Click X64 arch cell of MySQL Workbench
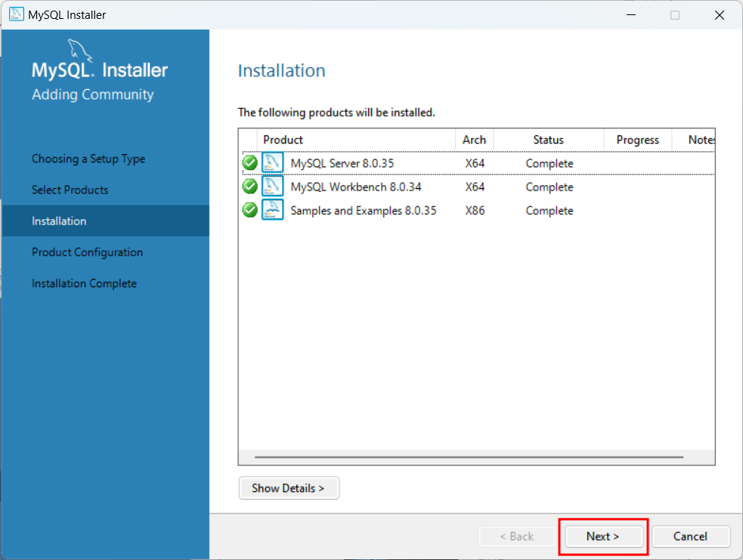 pyautogui.click(x=475, y=187)
